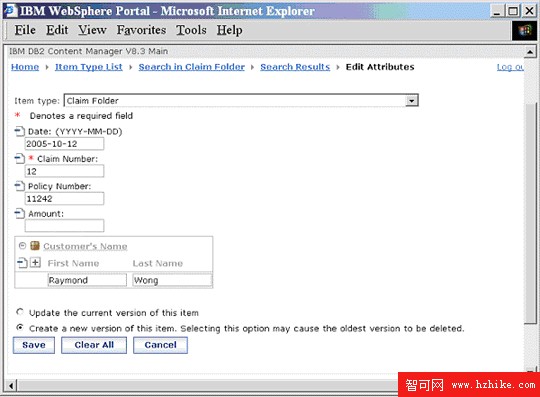Click the Cancel button

tap(160, 345)
